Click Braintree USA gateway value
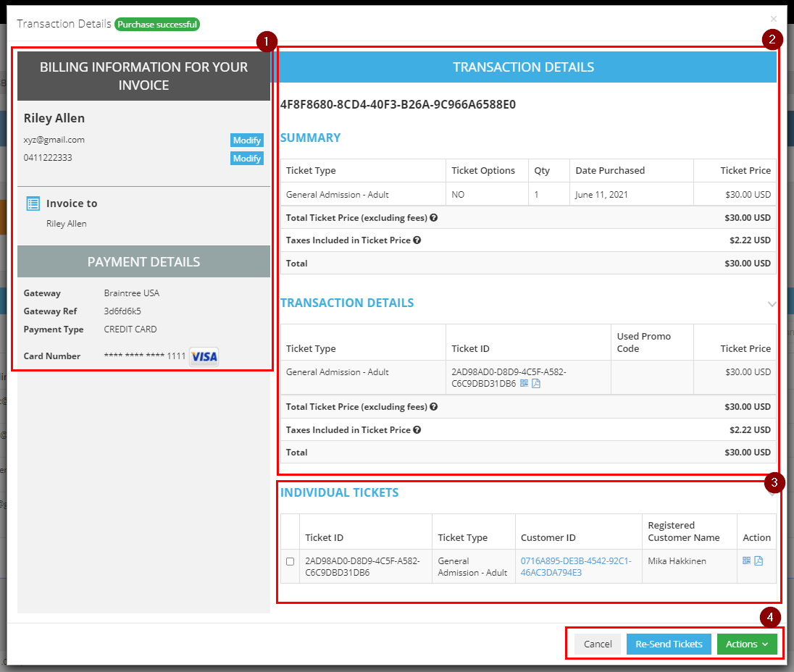The width and height of the screenshot is (794, 672). click(132, 293)
